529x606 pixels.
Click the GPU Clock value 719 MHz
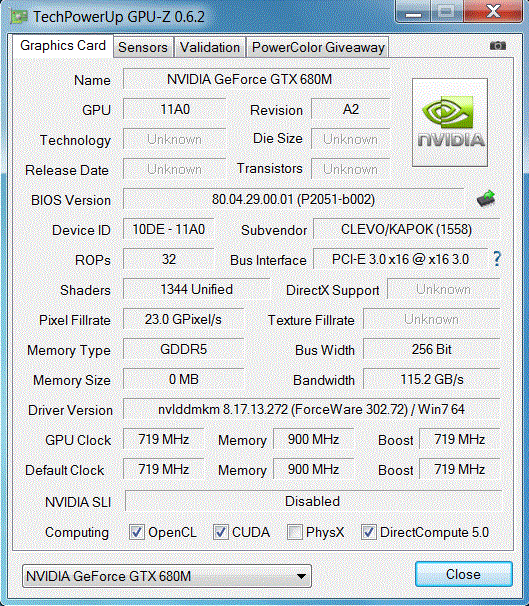[x=163, y=439]
